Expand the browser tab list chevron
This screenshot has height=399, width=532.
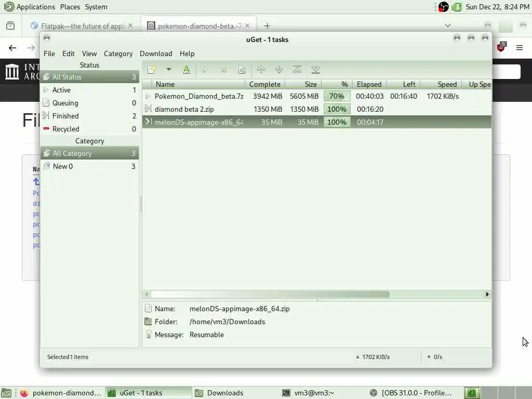click(x=447, y=25)
